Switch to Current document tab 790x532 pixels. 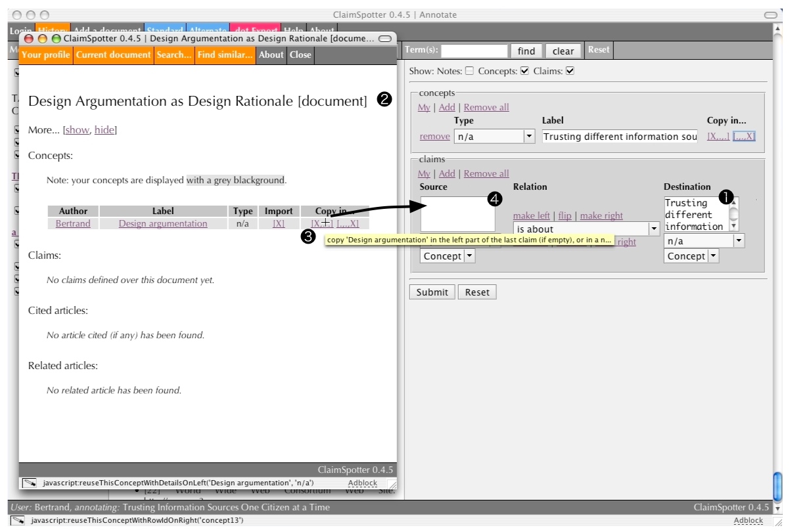coord(113,55)
